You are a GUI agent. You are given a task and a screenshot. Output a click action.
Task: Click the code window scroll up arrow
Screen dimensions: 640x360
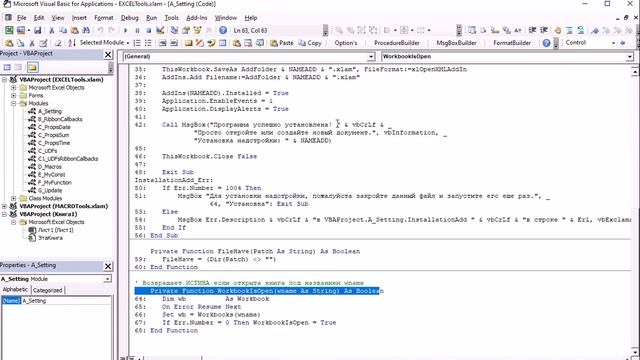635,72
